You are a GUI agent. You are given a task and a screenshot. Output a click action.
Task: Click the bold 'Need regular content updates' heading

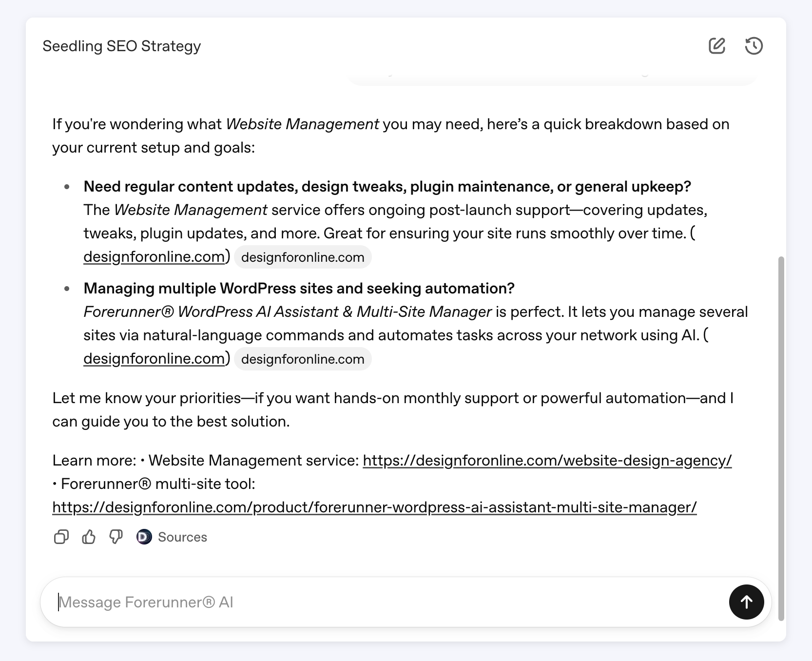[x=387, y=187]
